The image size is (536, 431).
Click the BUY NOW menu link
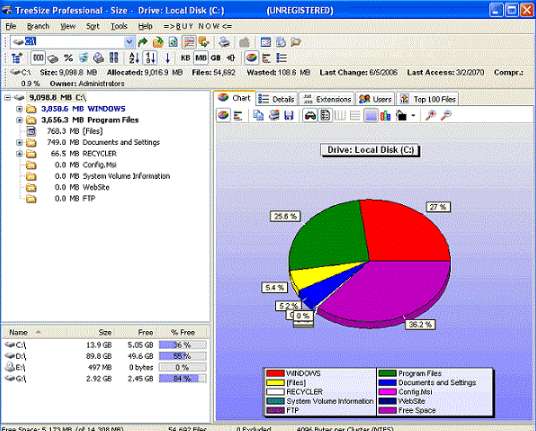198,26
